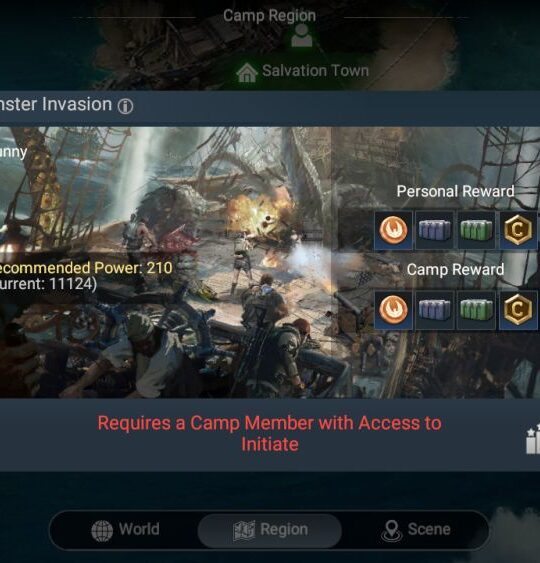Click the Salvation Town map marker
540x563 pixels.
(303, 71)
